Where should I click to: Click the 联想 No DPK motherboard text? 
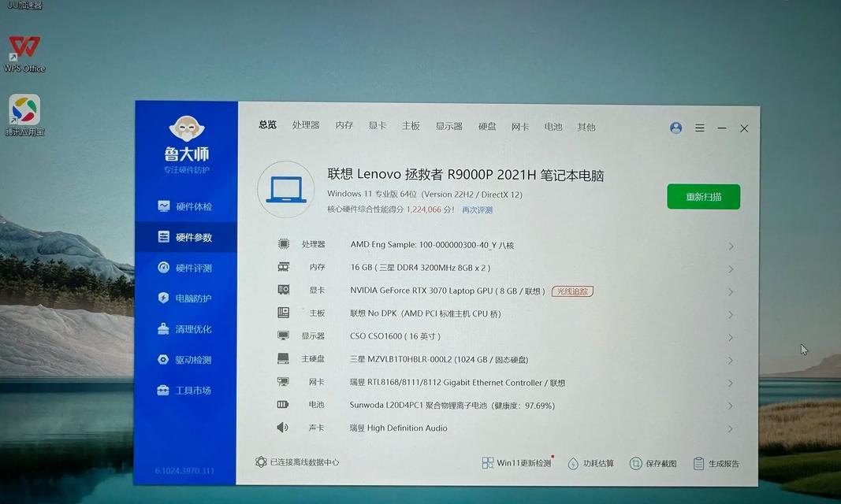[426, 314]
